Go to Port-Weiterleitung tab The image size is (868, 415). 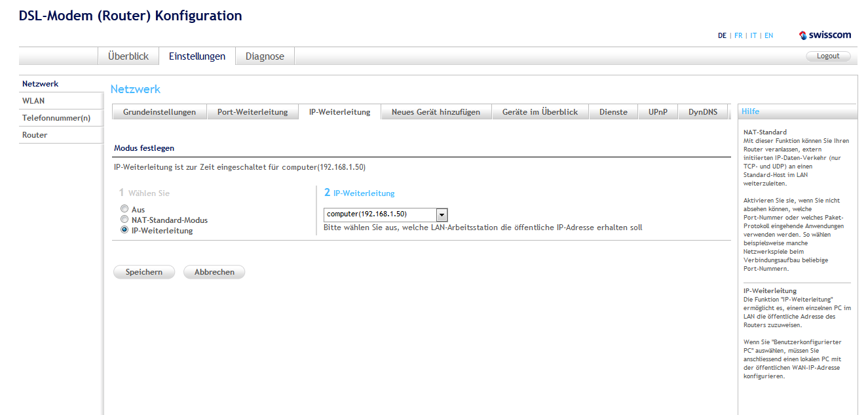252,112
